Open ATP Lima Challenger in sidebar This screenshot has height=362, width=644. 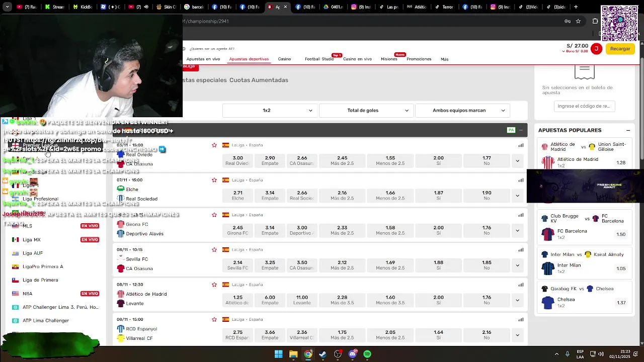pos(46,320)
